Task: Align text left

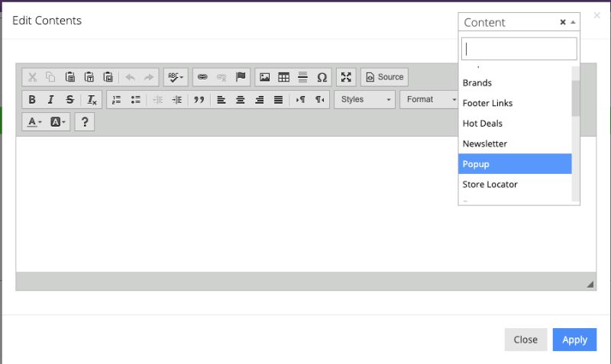Action: click(221, 100)
